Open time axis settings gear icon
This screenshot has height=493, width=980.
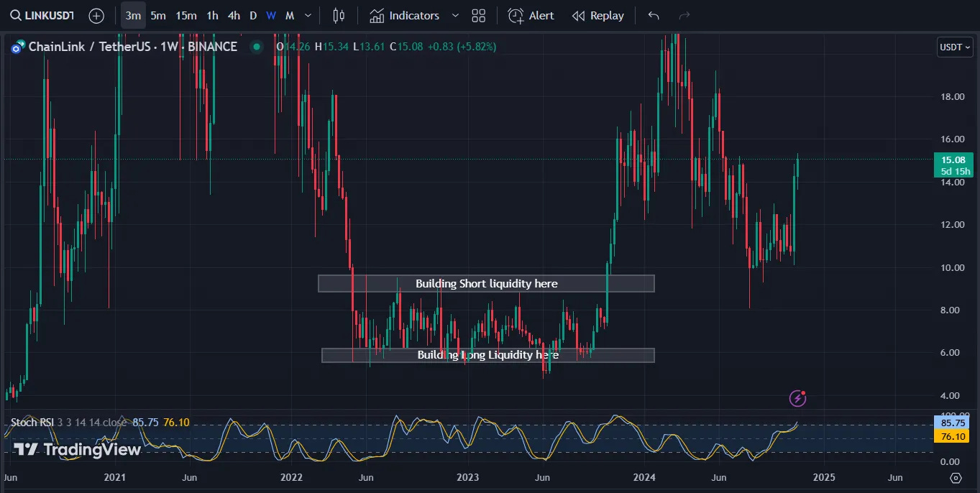956,478
